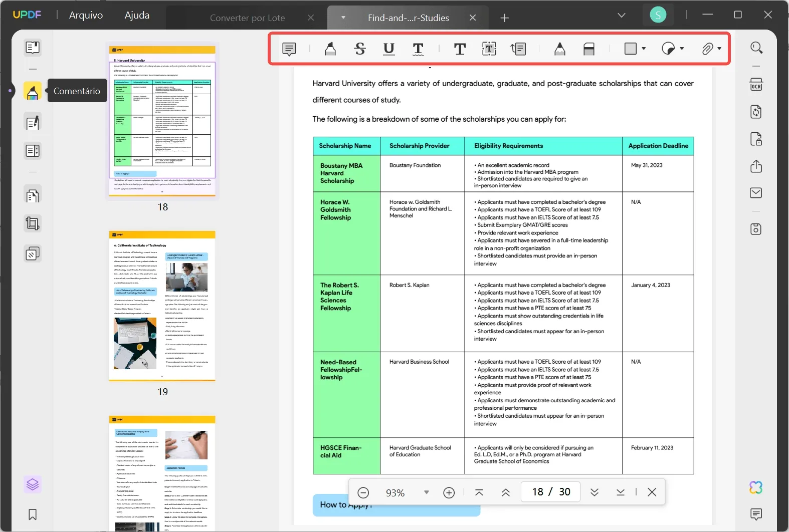Open the share file option
The height and width of the screenshot is (532, 789).
(756, 166)
